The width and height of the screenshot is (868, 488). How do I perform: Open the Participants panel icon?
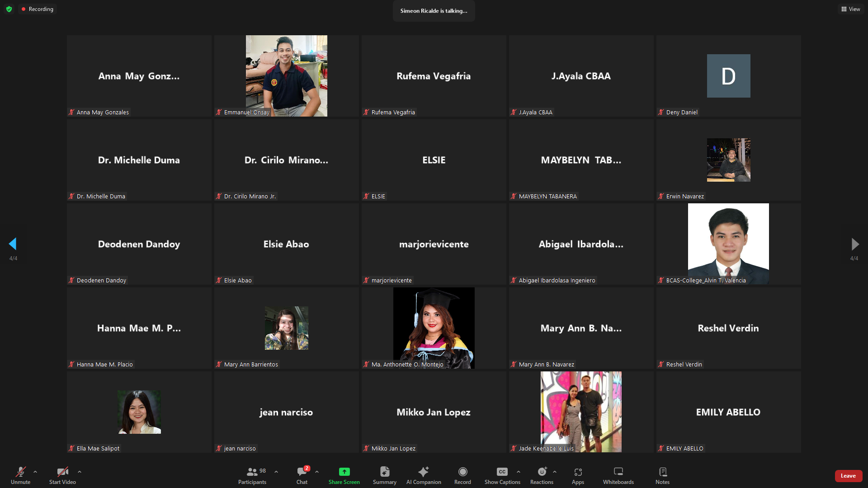click(x=252, y=472)
